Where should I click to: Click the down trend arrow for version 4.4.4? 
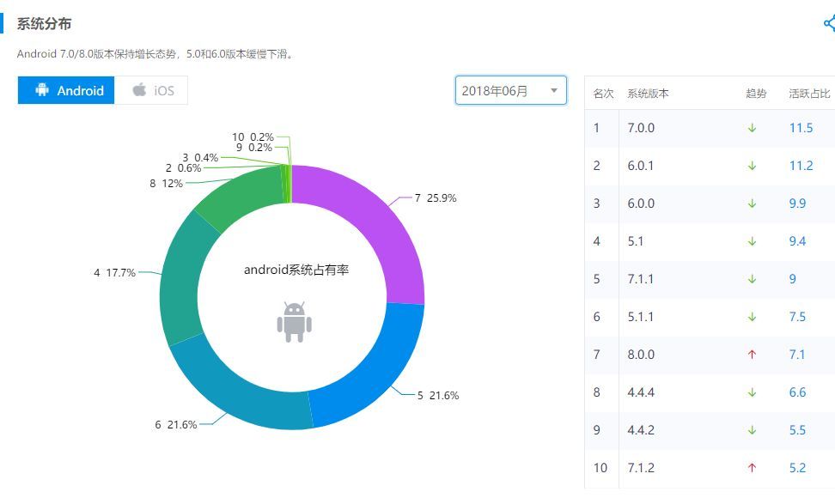click(x=752, y=392)
